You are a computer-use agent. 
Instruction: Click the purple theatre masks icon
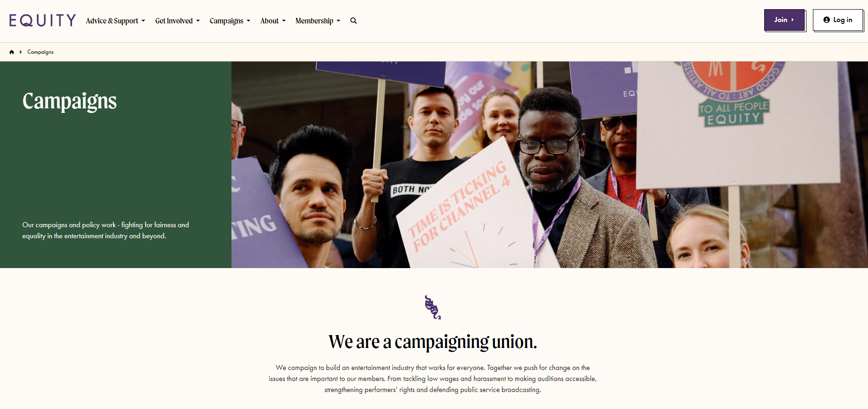pos(433,308)
